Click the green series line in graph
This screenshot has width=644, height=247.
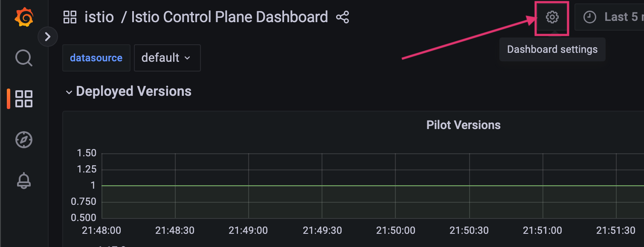[x=373, y=186]
